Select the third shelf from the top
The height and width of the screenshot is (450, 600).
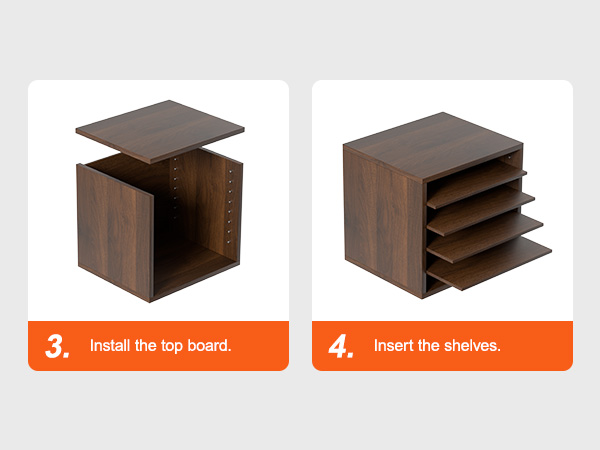point(485,237)
